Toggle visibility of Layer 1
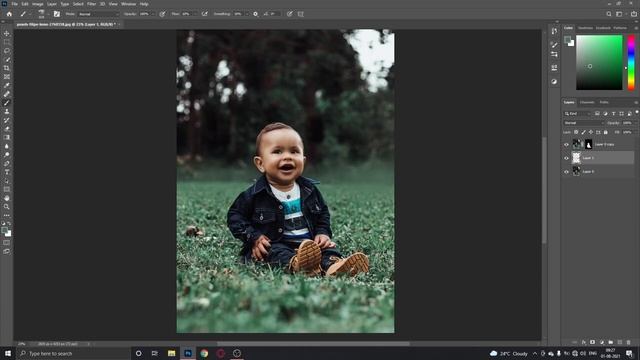Viewport: 640px width, 360px height. (x=566, y=158)
